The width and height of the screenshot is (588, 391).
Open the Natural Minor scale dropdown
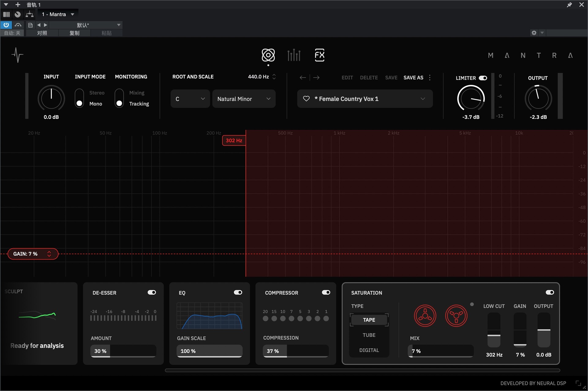pos(244,99)
